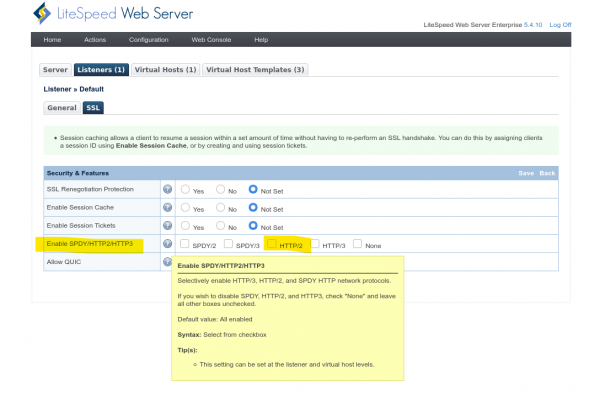The image size is (600, 414).
Task: Tick the None protocol checkbox
Action: click(x=357, y=244)
